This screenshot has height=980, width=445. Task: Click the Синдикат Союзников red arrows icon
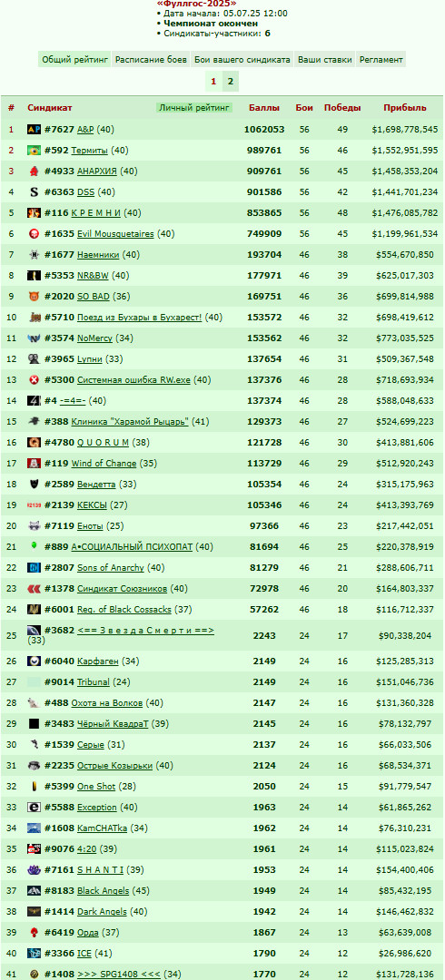pos(34,589)
